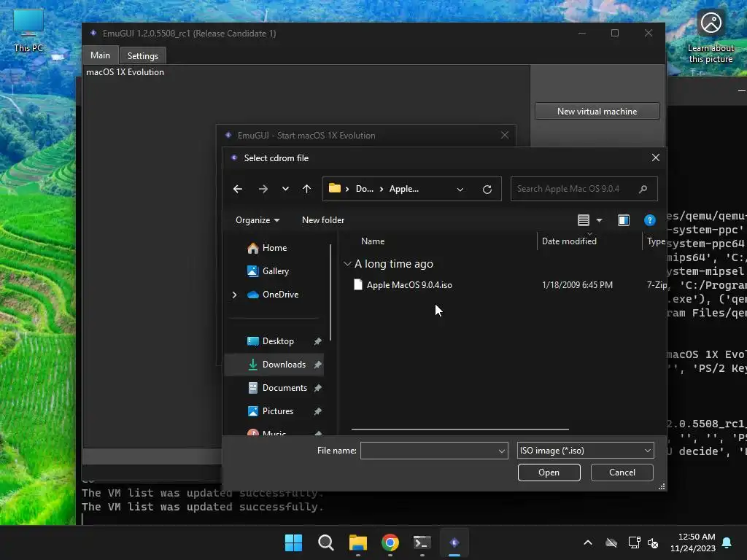Switch to the Settings tab in EmuGUI
This screenshot has width=747, height=560.
[x=143, y=55]
